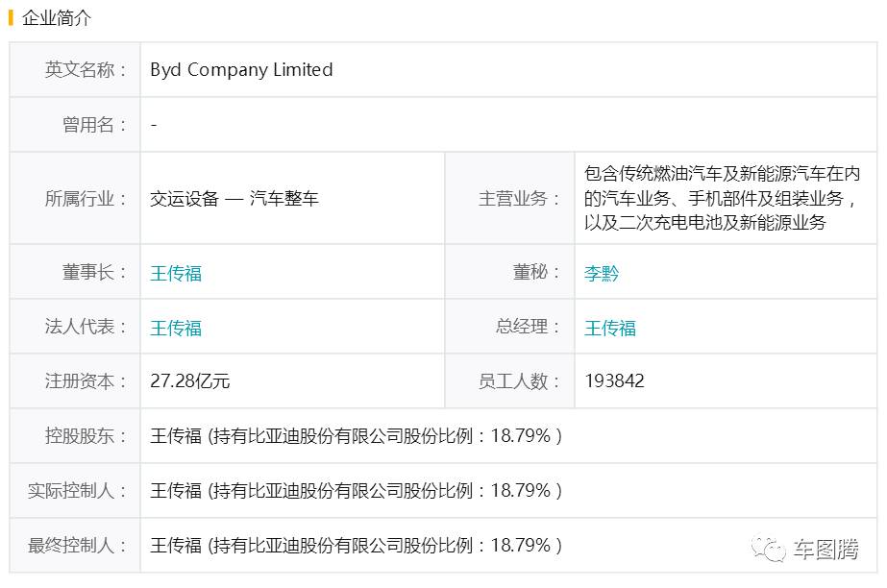887x588 pixels.
Task: Click the 实际控制人 row shareholding text
Action: (356, 491)
